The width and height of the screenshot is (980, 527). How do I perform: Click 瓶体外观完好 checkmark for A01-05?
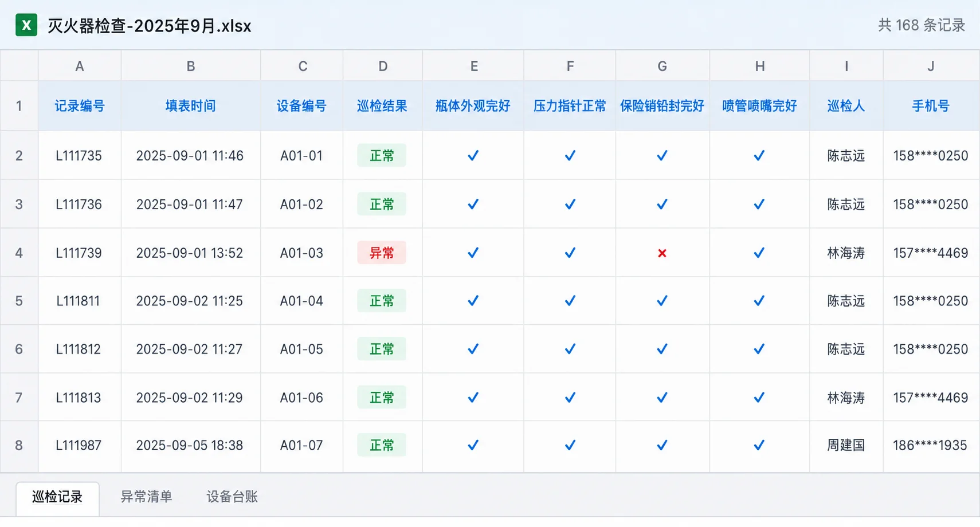click(x=473, y=349)
